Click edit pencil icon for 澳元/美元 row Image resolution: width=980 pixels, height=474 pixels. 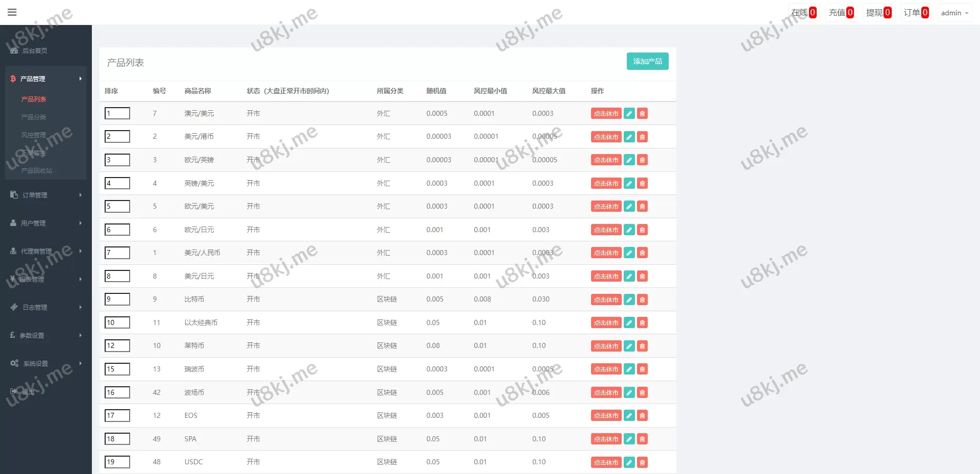[629, 114]
